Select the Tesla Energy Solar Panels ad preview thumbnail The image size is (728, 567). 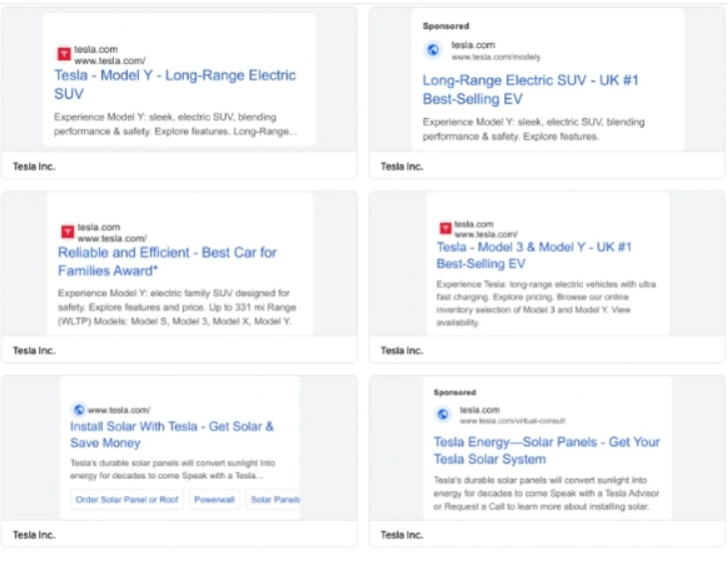[x=547, y=448]
